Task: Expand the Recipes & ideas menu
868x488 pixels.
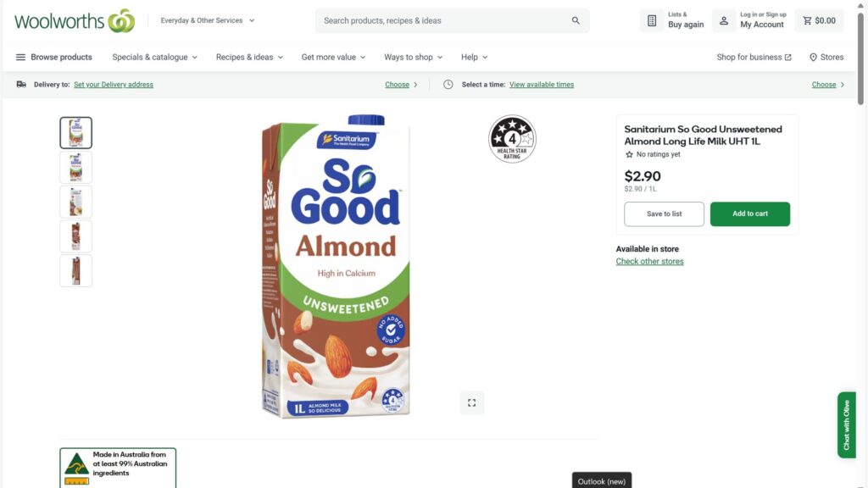Action: [249, 57]
